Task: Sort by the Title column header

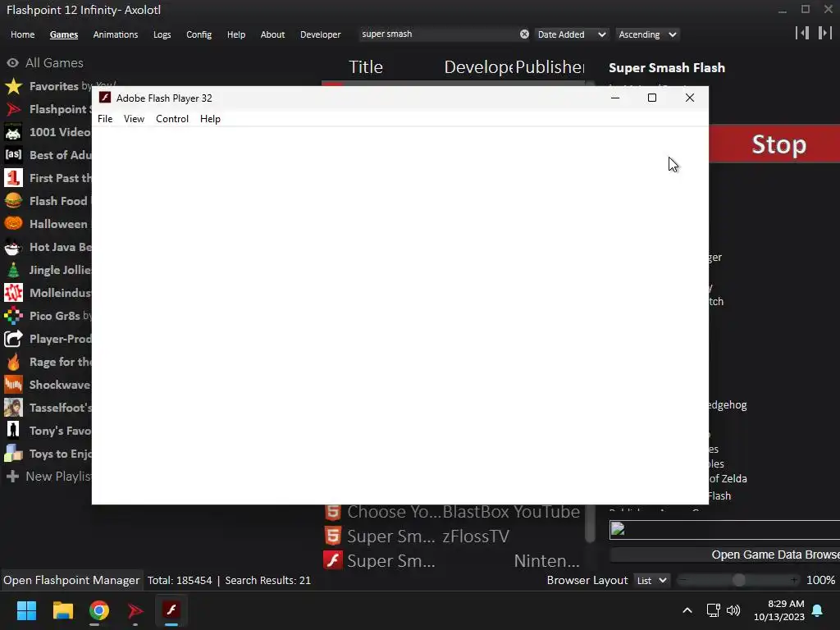Action: pyautogui.click(x=366, y=67)
